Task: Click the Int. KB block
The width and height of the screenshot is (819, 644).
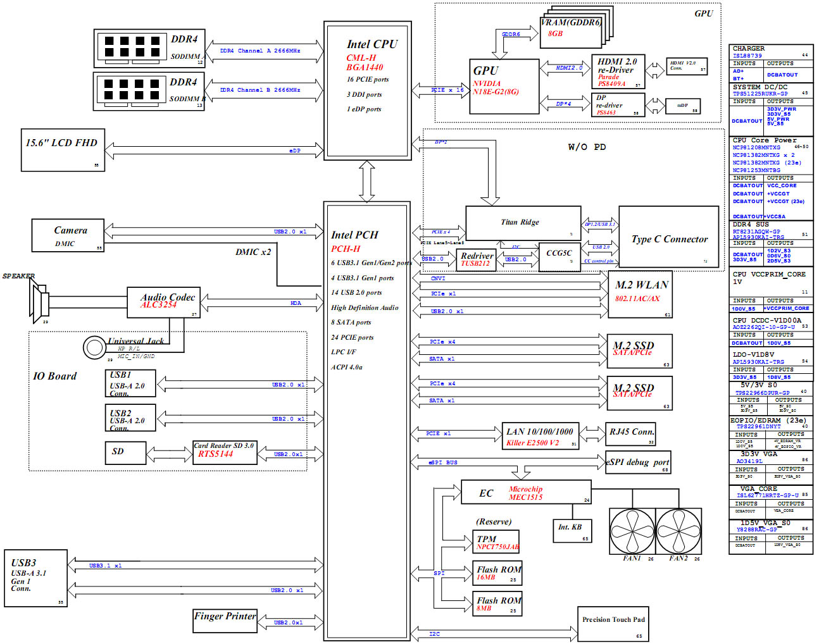Action: 572,529
